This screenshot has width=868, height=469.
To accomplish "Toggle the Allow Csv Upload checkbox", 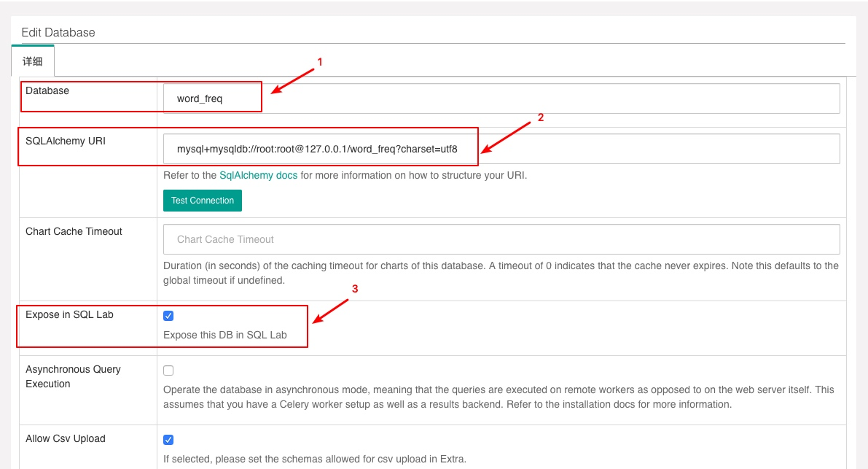I will pos(168,440).
